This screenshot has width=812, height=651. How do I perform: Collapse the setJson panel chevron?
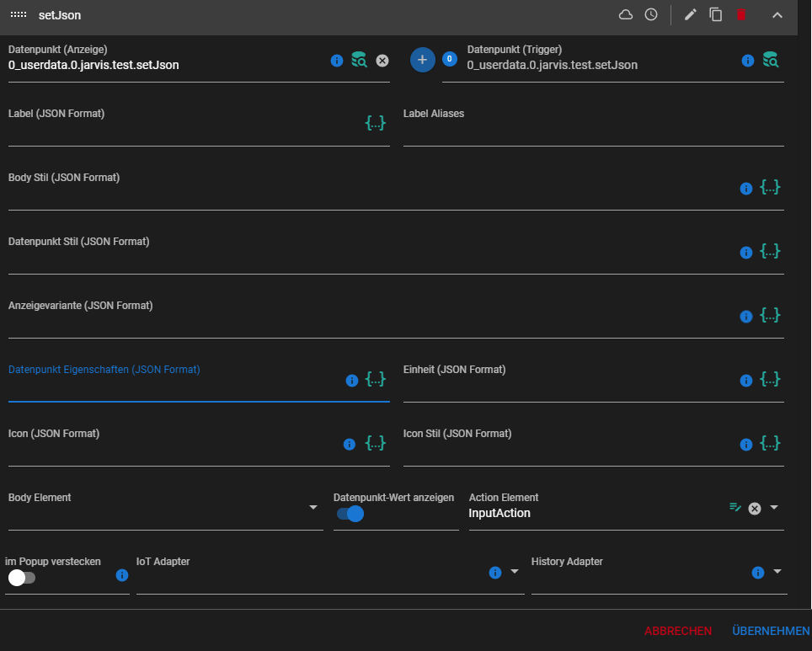(x=777, y=15)
